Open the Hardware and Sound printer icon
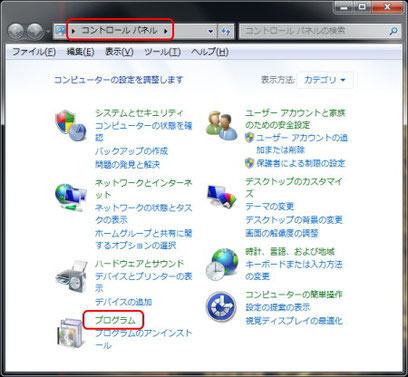This screenshot has width=408, height=377. (x=71, y=276)
